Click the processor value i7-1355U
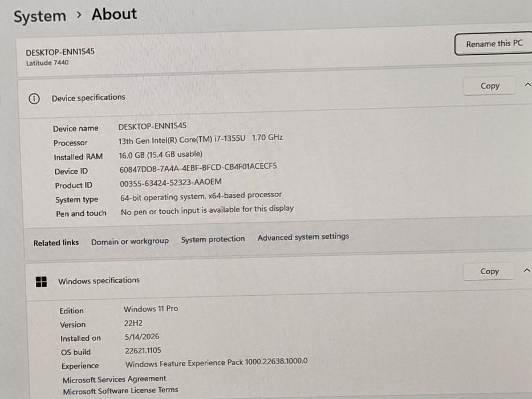This screenshot has width=532, height=399. pyautogui.click(x=201, y=139)
